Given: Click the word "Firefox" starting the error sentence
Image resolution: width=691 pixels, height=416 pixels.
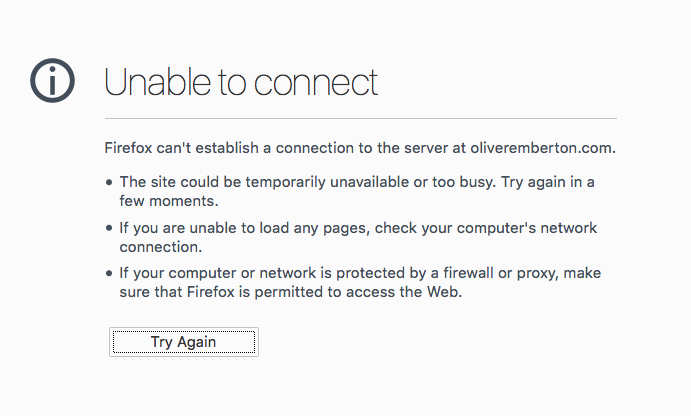Looking at the screenshot, I should point(130,148).
